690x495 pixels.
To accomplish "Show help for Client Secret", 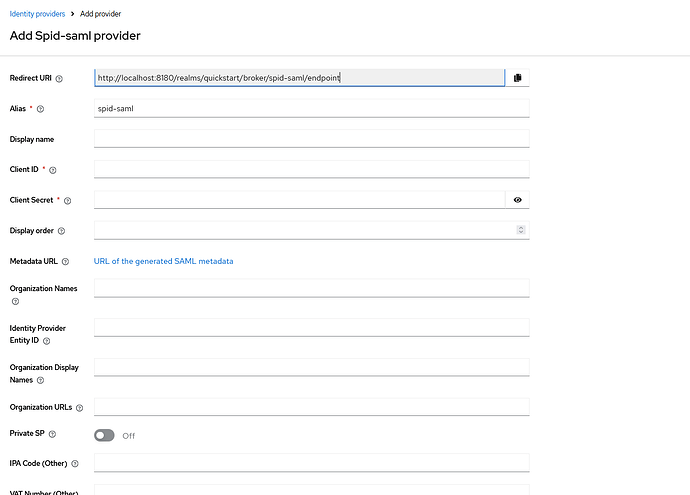I will (x=67, y=201).
